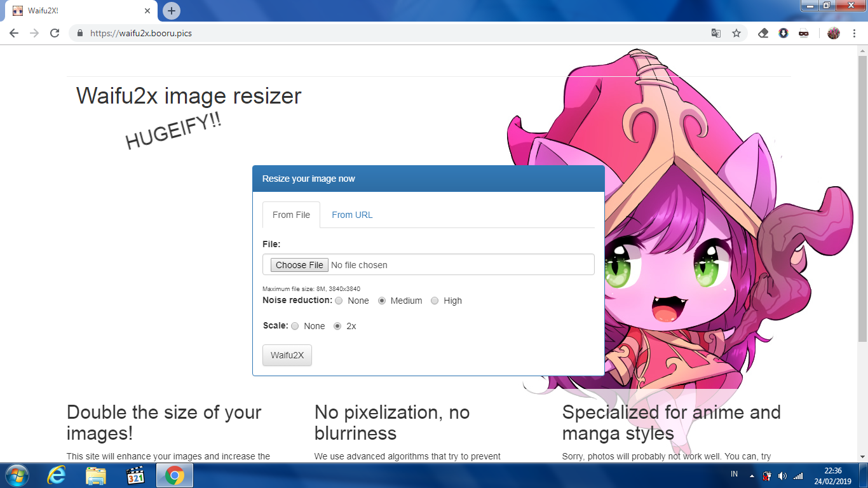The image size is (868, 488).
Task: Reload the Waifu2x page
Action: click(x=55, y=33)
